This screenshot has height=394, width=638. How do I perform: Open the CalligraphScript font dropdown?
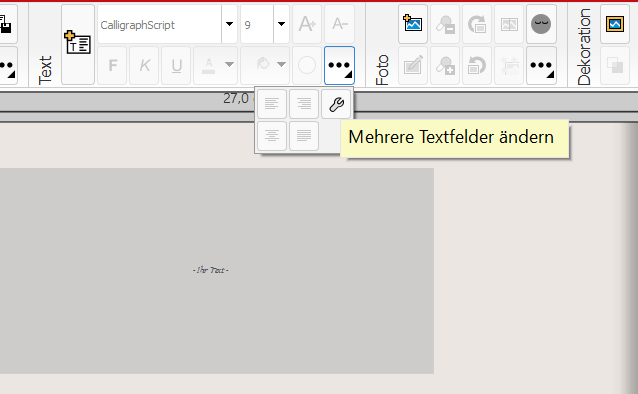coord(229,24)
